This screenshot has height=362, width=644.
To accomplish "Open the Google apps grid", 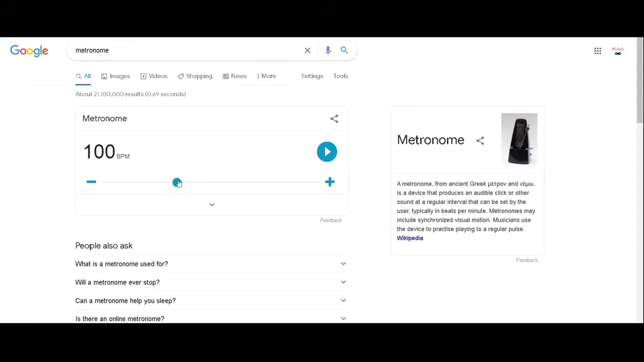I will coord(598,51).
